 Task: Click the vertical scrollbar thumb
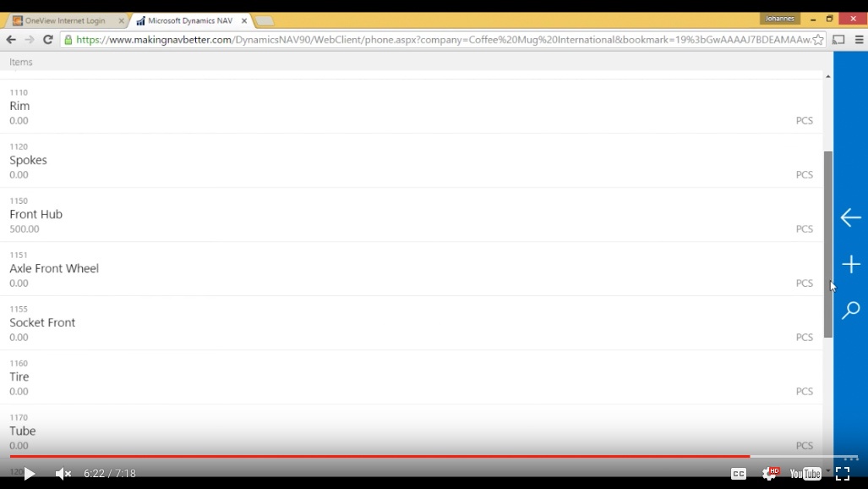[828, 244]
